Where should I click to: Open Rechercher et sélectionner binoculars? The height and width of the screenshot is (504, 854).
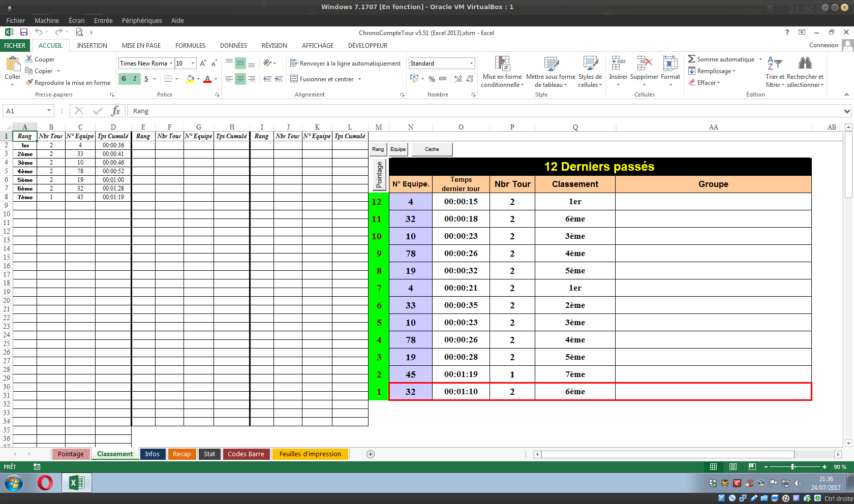pos(805,64)
